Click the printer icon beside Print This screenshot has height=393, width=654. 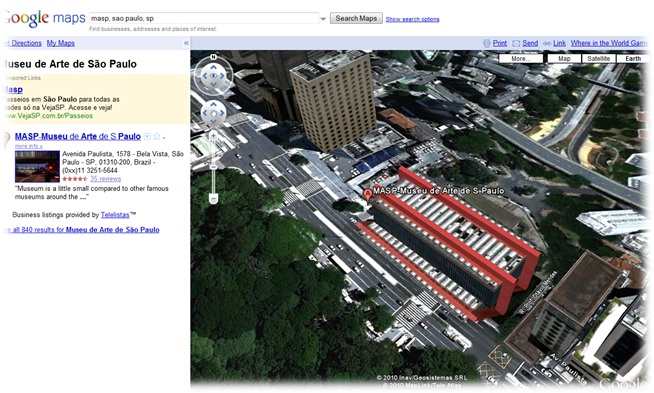click(486, 43)
